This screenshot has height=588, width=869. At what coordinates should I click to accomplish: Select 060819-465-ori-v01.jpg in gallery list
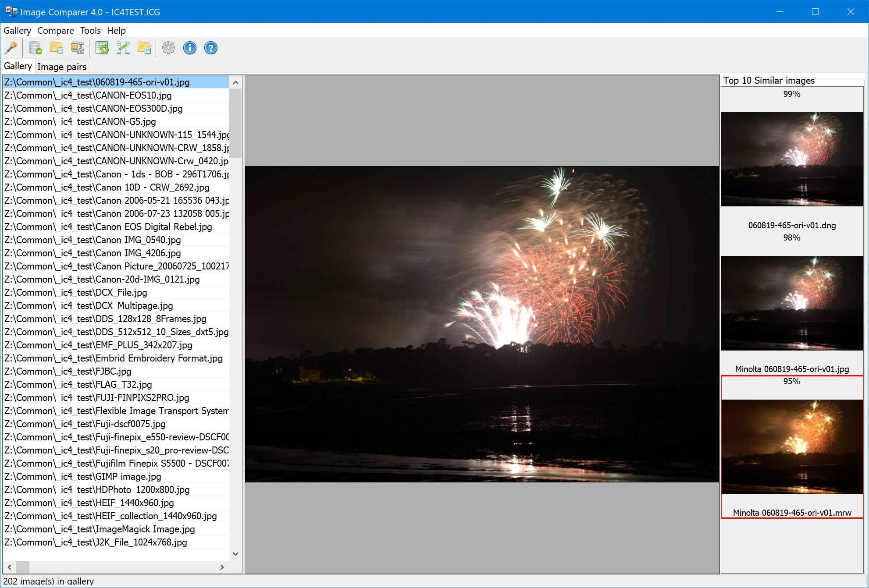(x=116, y=82)
